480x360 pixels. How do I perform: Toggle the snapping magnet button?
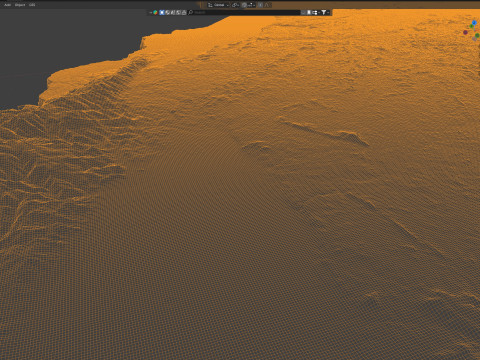click(x=244, y=5)
